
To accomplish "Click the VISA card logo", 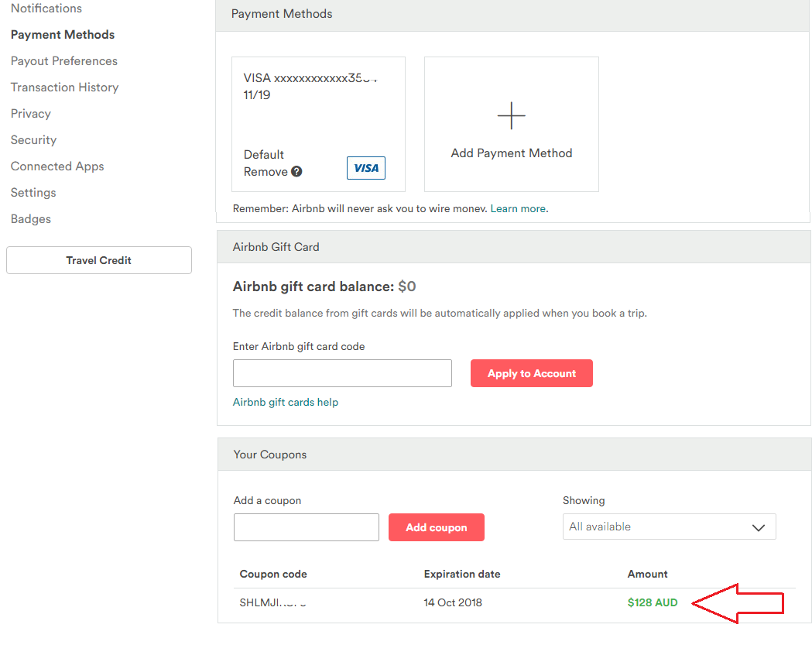I will click(x=366, y=168).
